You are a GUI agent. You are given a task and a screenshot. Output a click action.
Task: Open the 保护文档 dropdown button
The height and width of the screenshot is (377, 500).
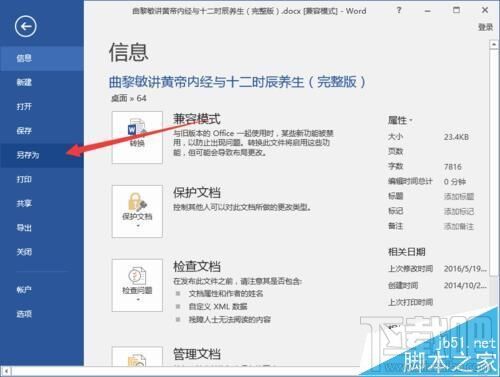tap(137, 211)
